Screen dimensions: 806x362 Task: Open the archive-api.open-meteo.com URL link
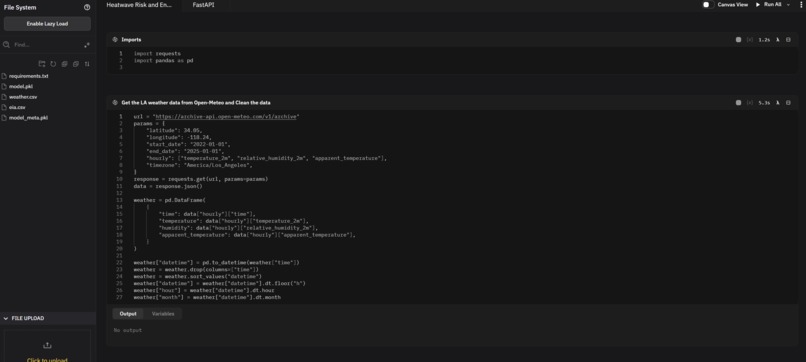(226, 117)
